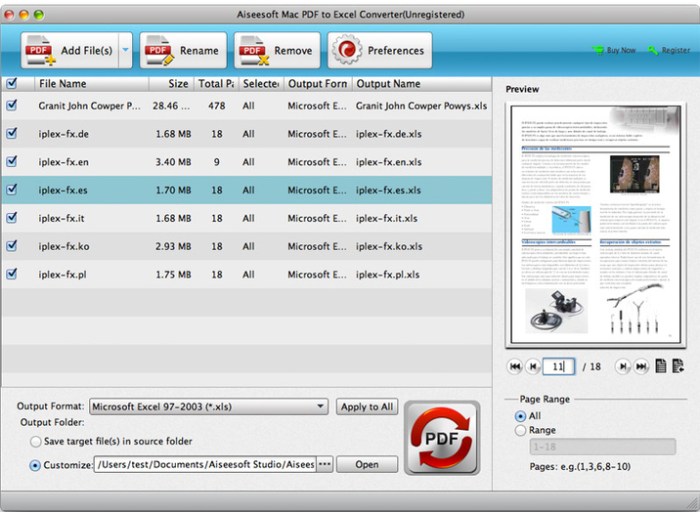This screenshot has width=700, height=512.
Task: Click the Open folder button
Action: tap(367, 464)
